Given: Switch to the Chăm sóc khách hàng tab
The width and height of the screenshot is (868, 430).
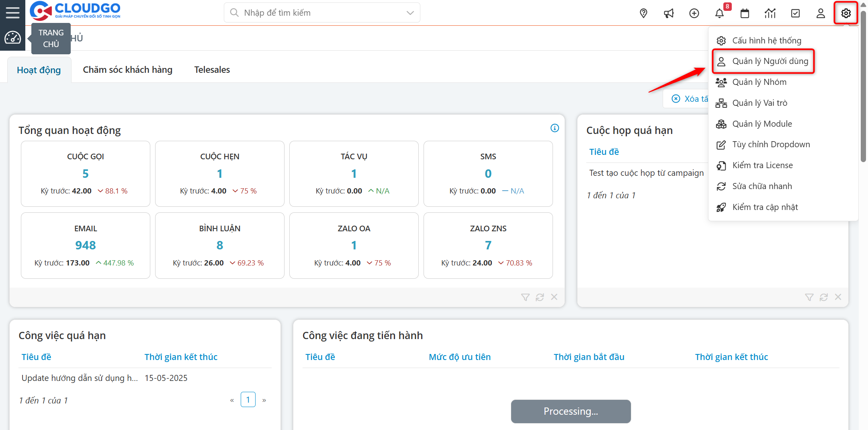Looking at the screenshot, I should point(127,70).
